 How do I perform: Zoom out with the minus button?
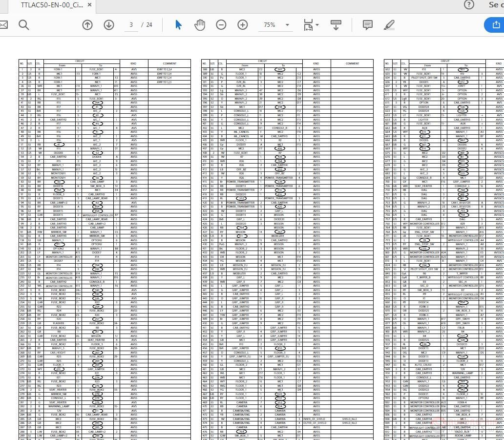(x=221, y=25)
